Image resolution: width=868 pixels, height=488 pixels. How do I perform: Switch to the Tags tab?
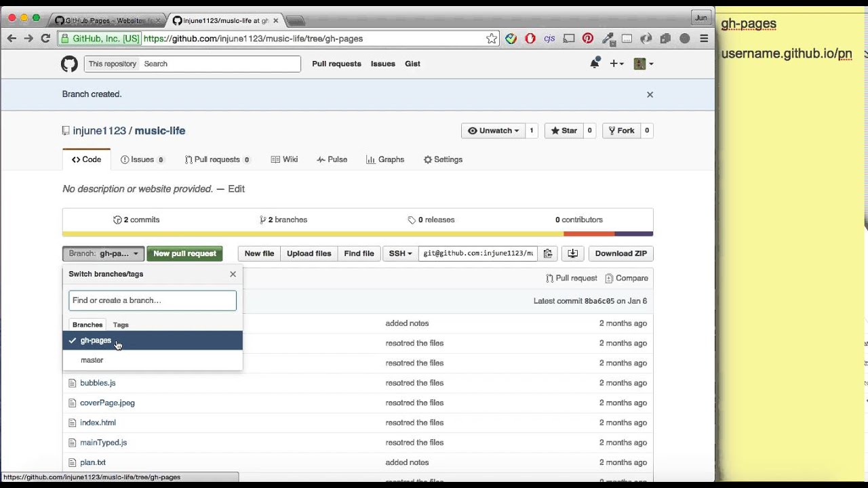[x=121, y=325]
